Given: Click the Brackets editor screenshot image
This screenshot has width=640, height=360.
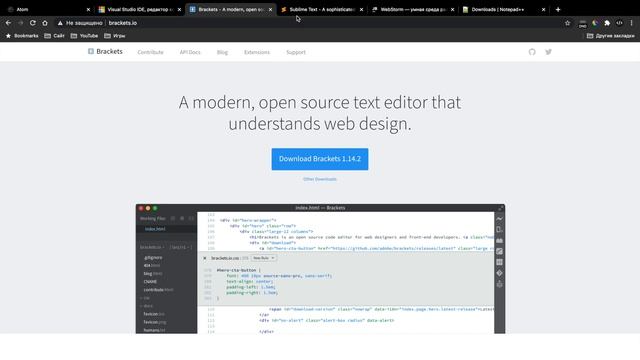Looking at the screenshot, I should 320,269.
